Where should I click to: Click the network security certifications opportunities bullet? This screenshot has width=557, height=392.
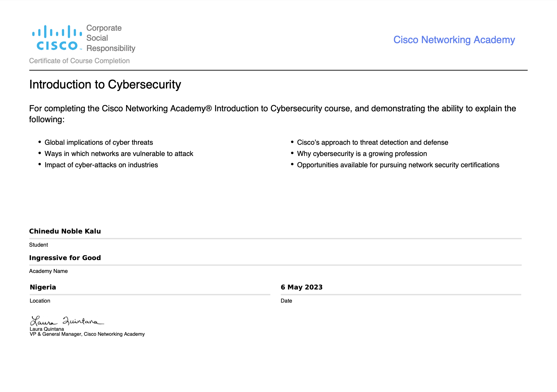[x=398, y=165]
